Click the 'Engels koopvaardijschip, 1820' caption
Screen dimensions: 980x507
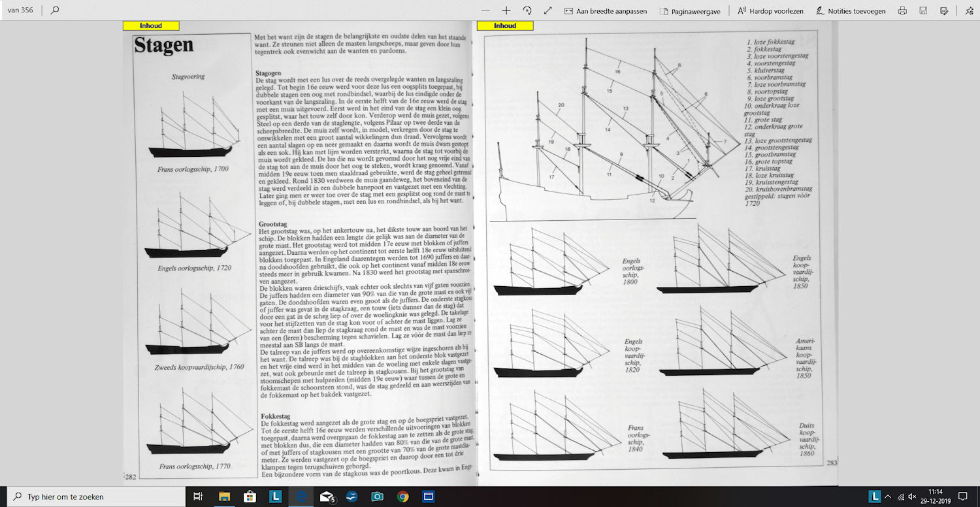pyautogui.click(x=633, y=356)
